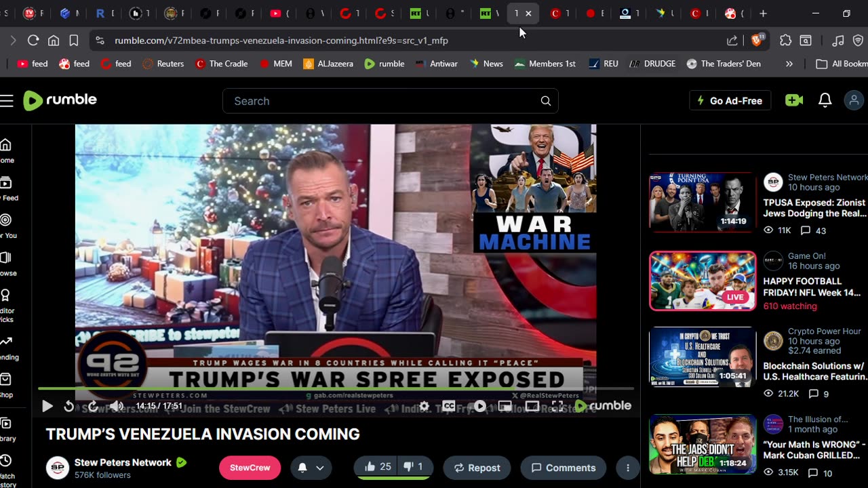Open the Crypto Power Hour channel name
The image size is (868, 488).
click(825, 331)
